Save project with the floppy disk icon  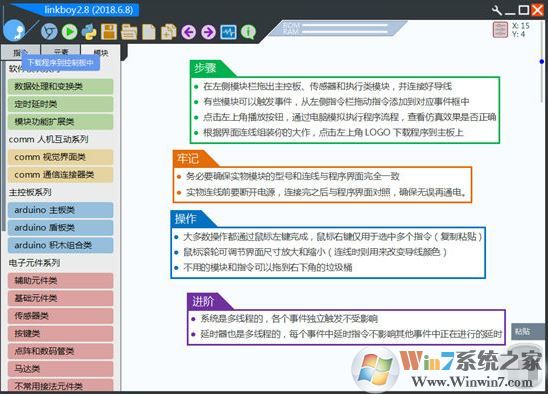tap(109, 32)
